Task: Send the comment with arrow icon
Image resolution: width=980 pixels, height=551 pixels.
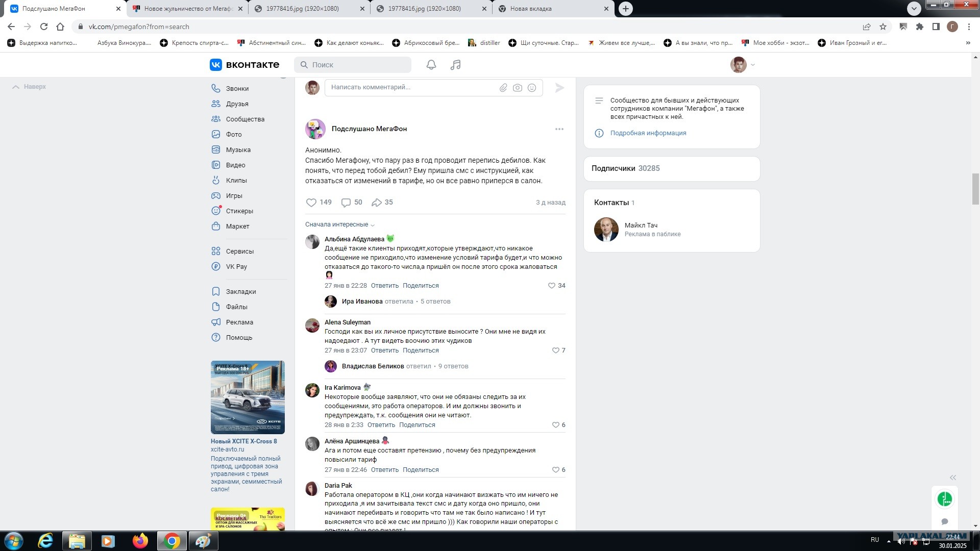Action: click(x=559, y=88)
